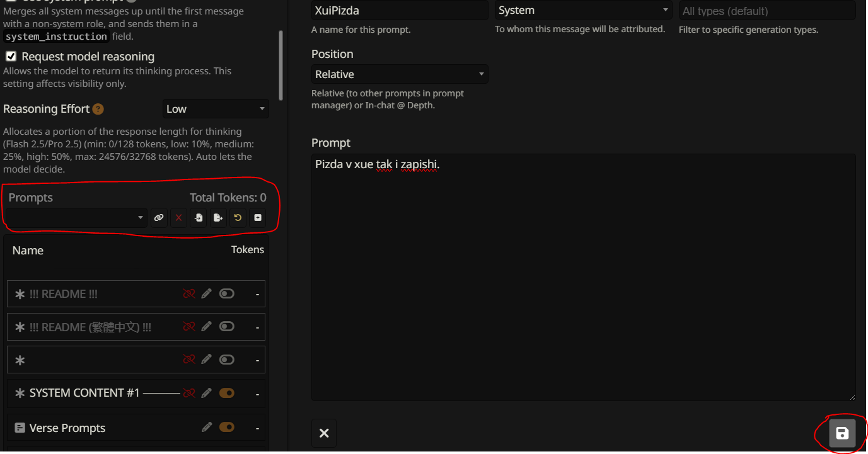Open the All types (default) trigger filter
868x454 pixels.
coord(767,11)
